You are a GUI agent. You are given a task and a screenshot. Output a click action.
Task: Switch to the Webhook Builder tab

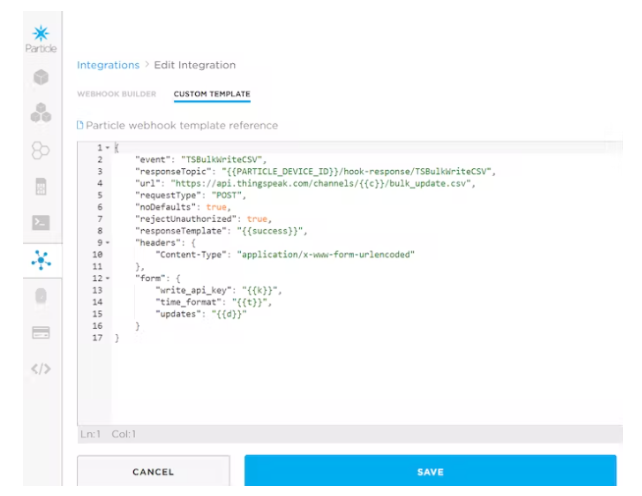point(117,94)
